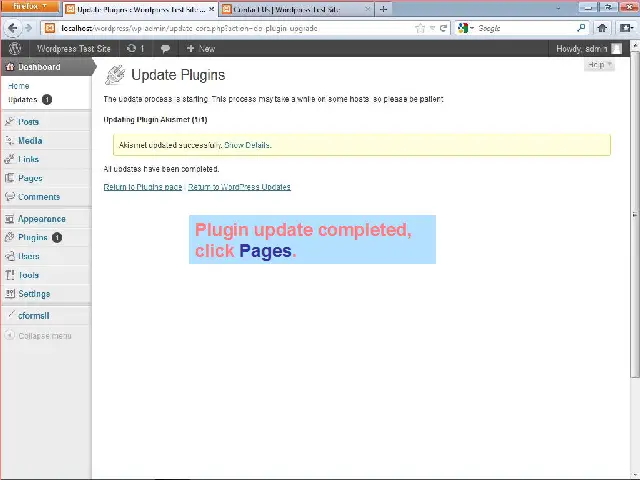This screenshot has height=480, width=640.
Task: Go to Home under Dashboard
Action: pyautogui.click(x=19, y=86)
